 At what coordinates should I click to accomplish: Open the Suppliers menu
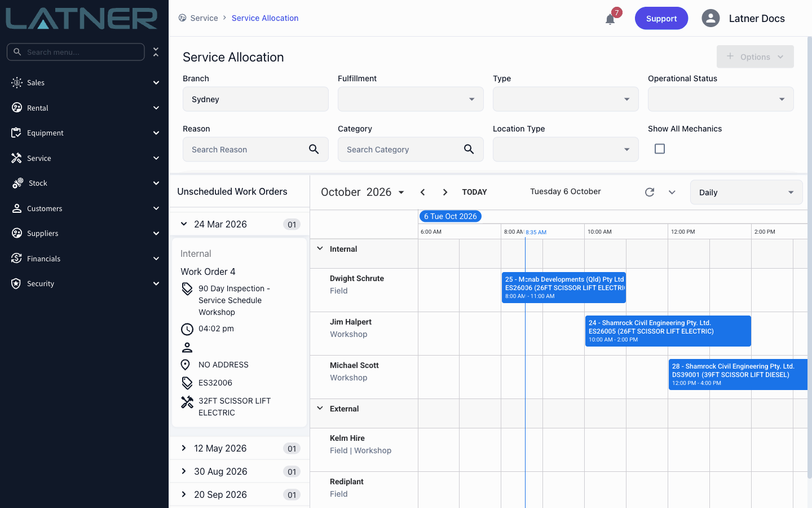pyautogui.click(x=85, y=233)
